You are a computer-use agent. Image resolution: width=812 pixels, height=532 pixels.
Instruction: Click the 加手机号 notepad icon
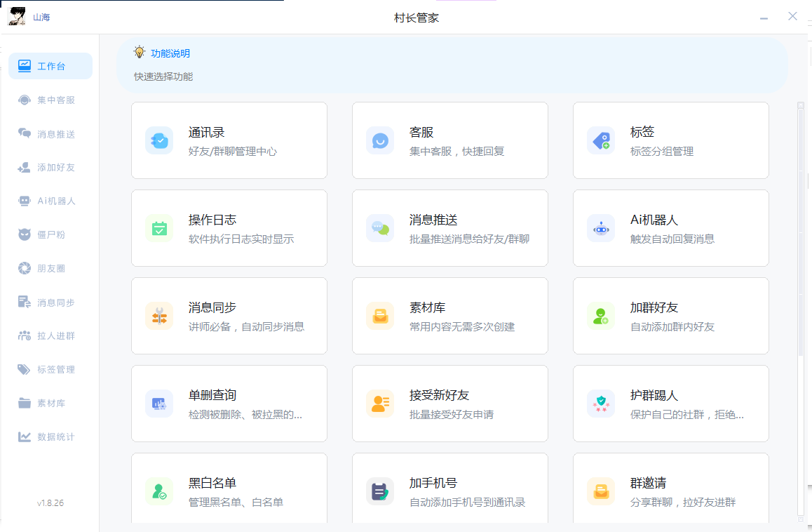tap(380, 491)
